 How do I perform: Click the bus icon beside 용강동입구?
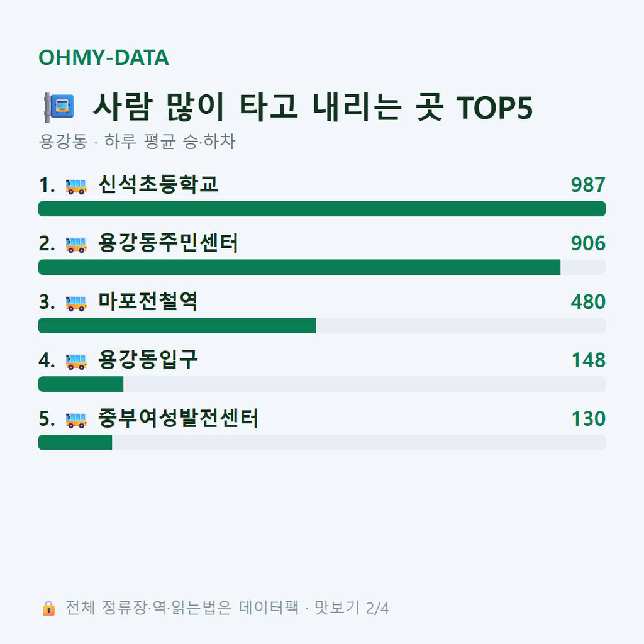tap(76, 362)
